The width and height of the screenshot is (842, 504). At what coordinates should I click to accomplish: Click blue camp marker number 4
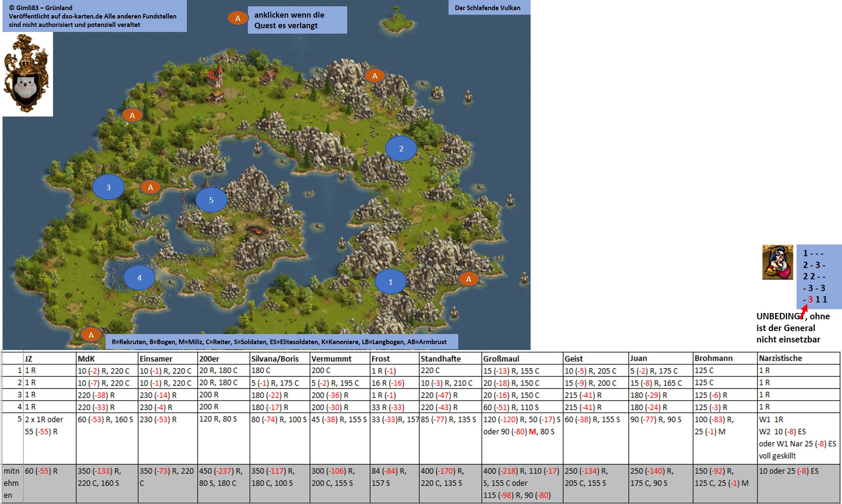tap(139, 278)
